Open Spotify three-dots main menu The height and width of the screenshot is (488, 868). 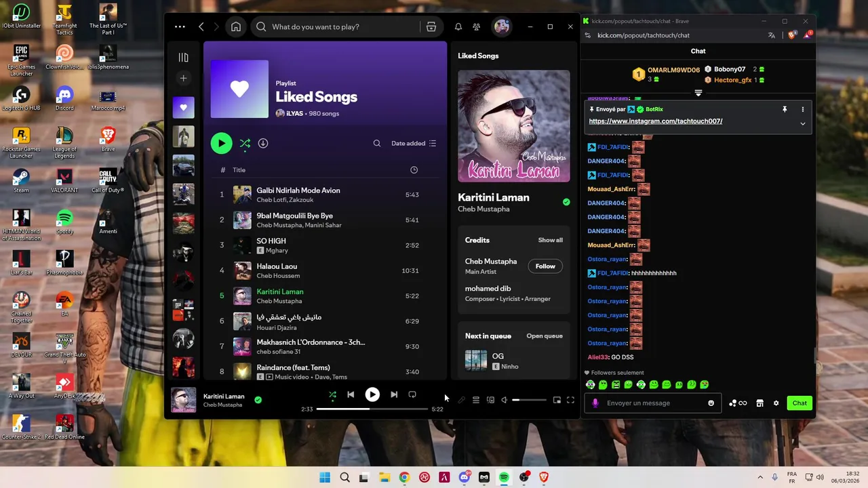point(180,26)
